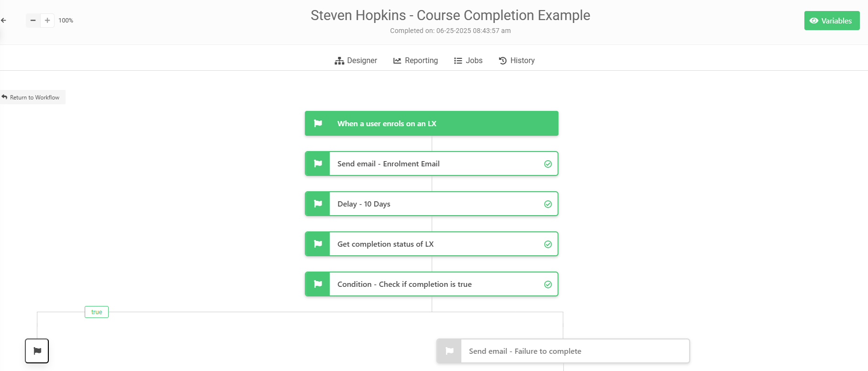Viewport: 868px width, 371px height.
Task: Zoom out with the minus button
Action: pos(33,21)
